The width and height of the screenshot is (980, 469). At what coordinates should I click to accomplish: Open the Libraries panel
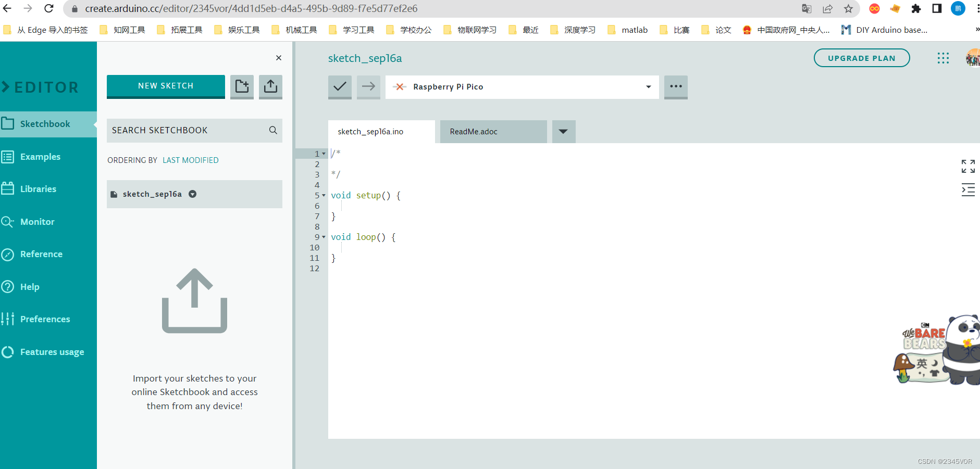(38, 188)
